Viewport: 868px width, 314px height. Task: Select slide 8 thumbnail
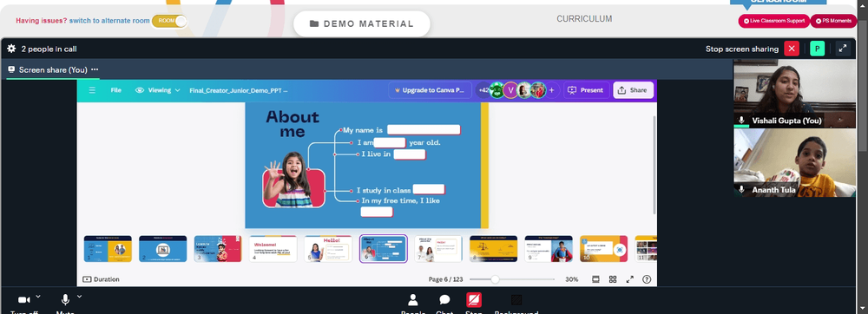click(x=493, y=249)
